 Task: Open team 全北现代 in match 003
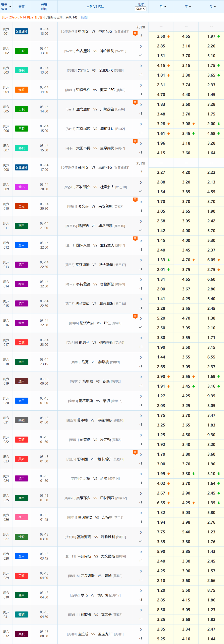106,71
